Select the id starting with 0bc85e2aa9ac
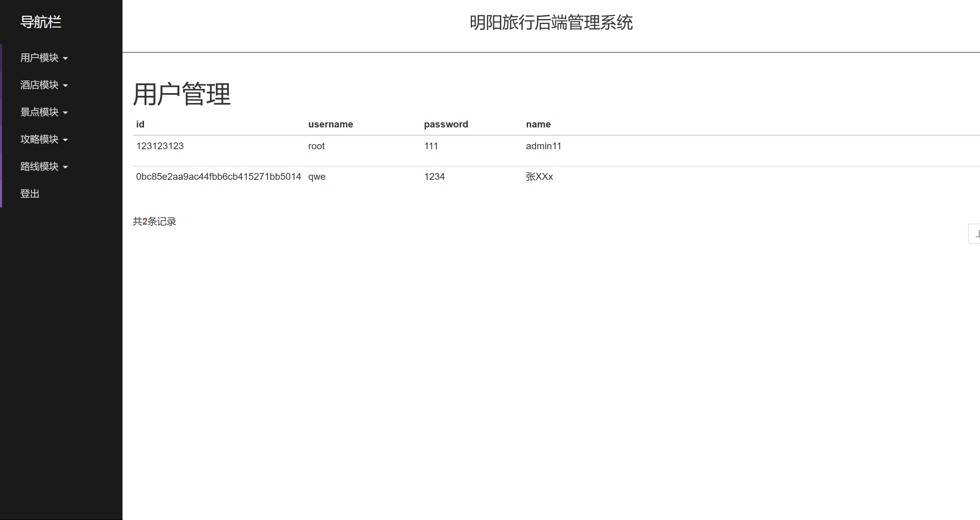The height and width of the screenshot is (520, 980). pyautogui.click(x=218, y=177)
